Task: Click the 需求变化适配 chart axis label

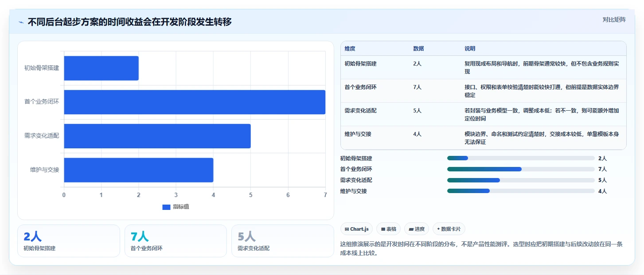Action: [x=42, y=136]
